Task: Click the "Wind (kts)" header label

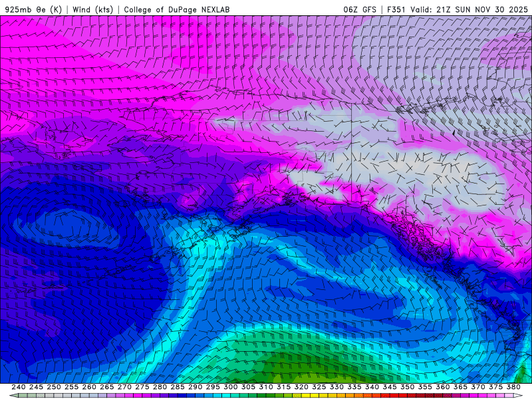Action: click(x=92, y=9)
